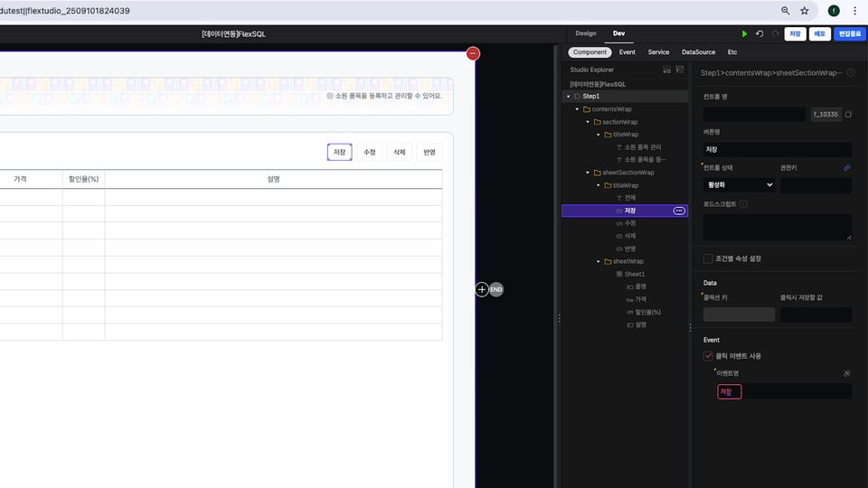
Task: Click the red minus circle on the canvas
Action: click(473, 53)
